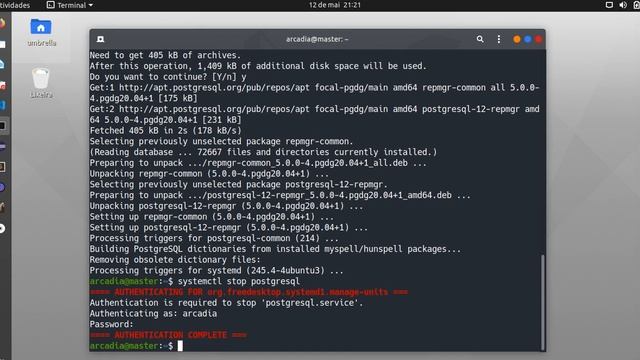Maximize terminal with the blue button

click(x=528, y=39)
